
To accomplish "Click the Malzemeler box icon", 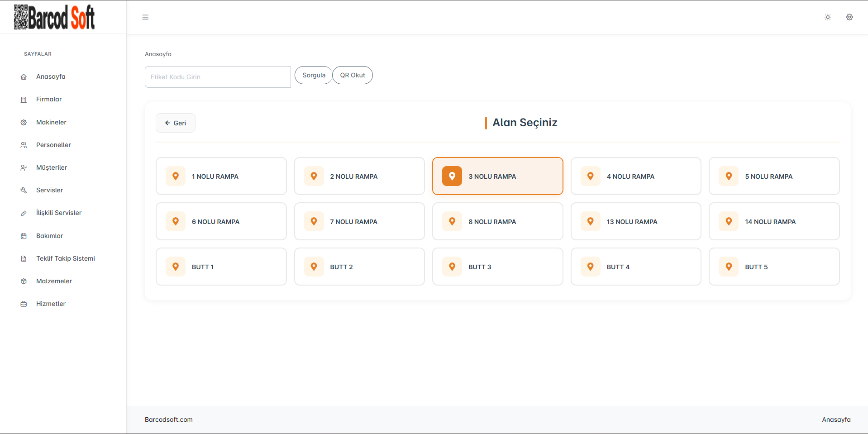I will [24, 281].
